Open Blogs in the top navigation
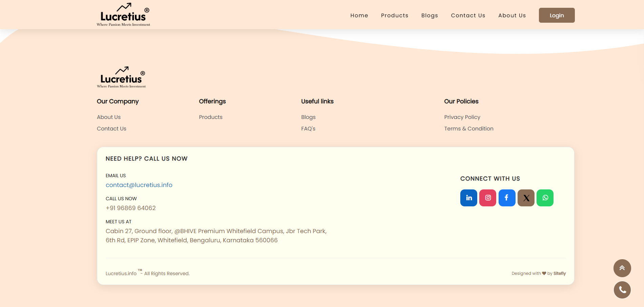Viewport: 644px width, 307px height. coord(429,16)
